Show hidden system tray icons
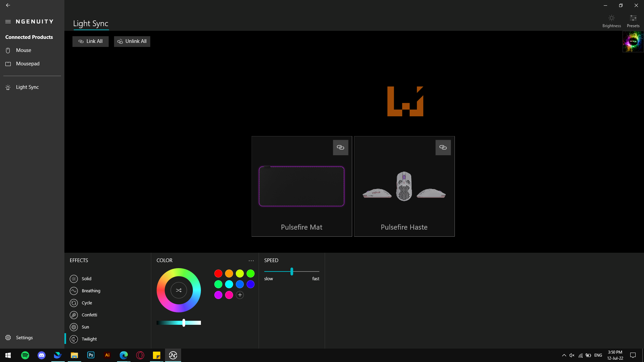The image size is (644, 362). [564, 355]
